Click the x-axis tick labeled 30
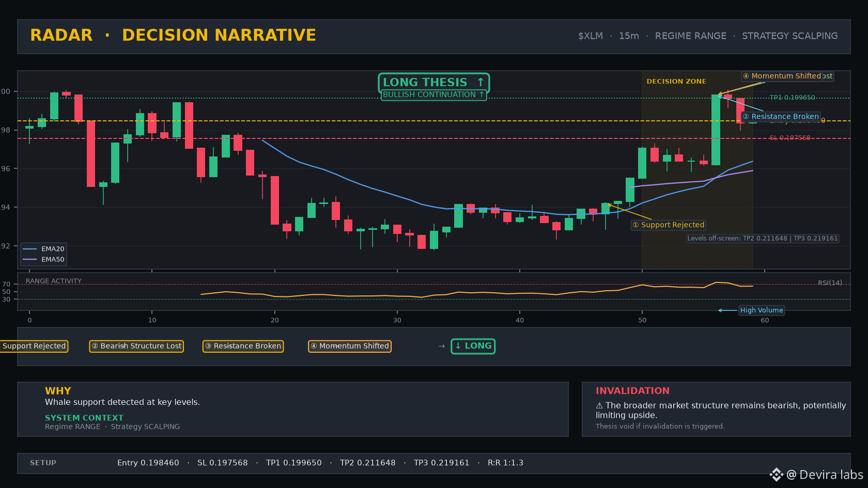The image size is (868, 488). [397, 320]
